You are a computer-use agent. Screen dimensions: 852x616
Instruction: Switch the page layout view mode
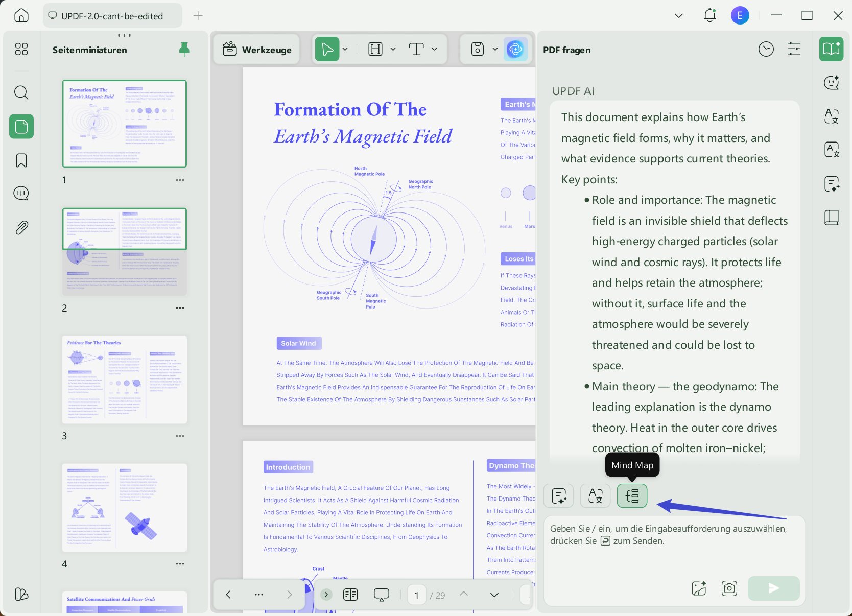click(350, 595)
